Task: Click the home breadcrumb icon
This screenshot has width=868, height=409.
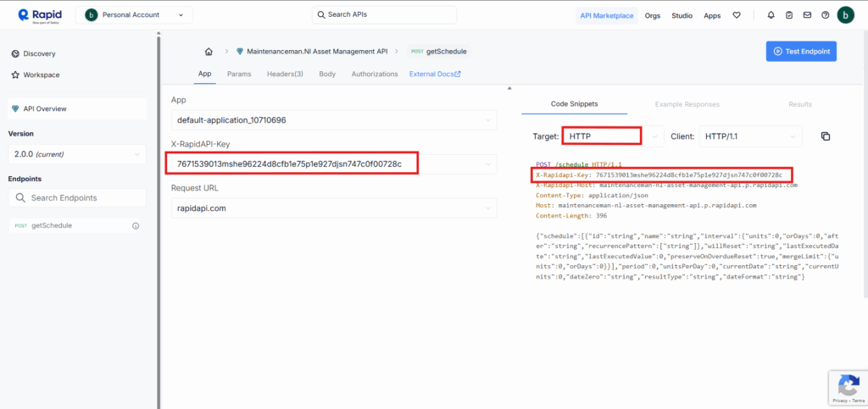Action: (x=209, y=52)
